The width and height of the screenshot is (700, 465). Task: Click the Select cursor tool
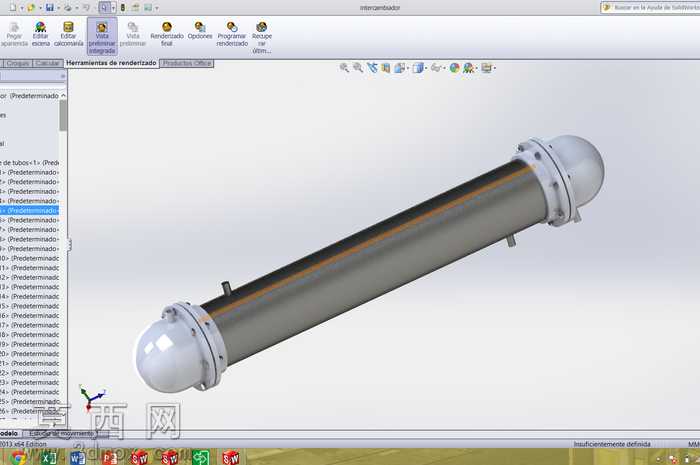[x=104, y=7]
